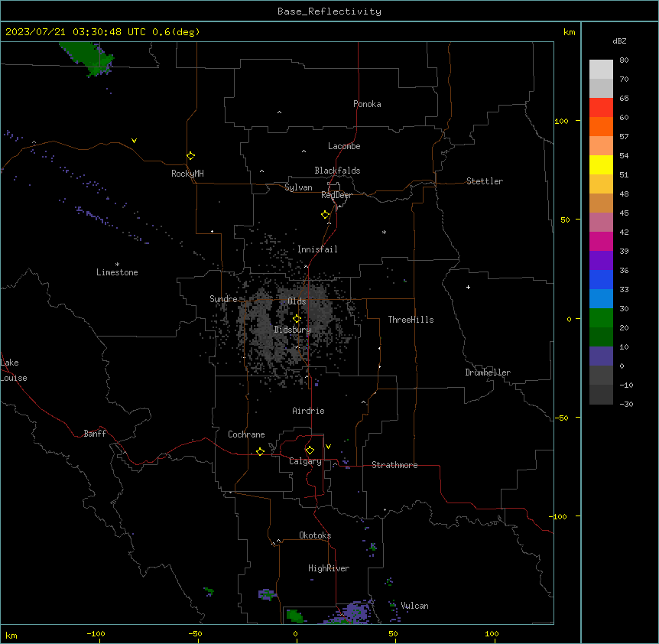The height and width of the screenshot is (644, 659).
Task: Click the Blackfalds city label
Action: click(337, 171)
